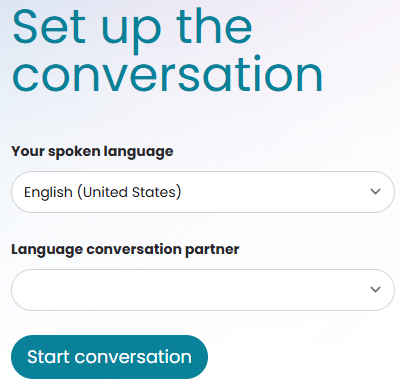Click the chevron arrow in conversation partner field

point(375,289)
